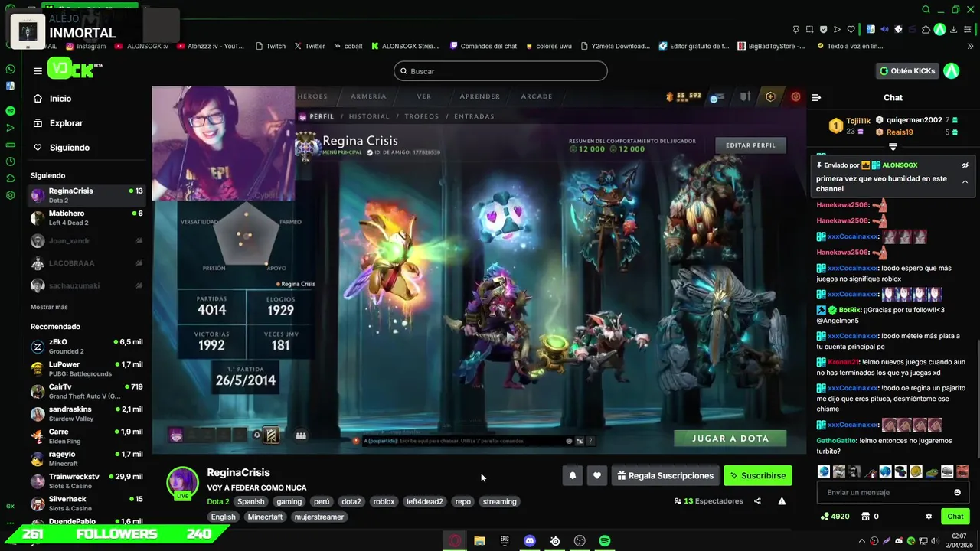Image resolution: width=980 pixels, height=551 pixels.
Task: Open Spotify in browser sidebar
Action: click(x=10, y=111)
